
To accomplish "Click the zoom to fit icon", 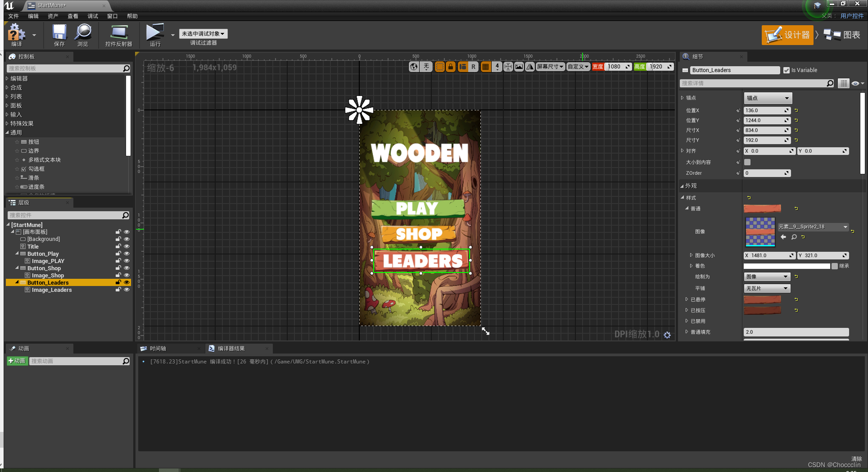I will tap(508, 67).
